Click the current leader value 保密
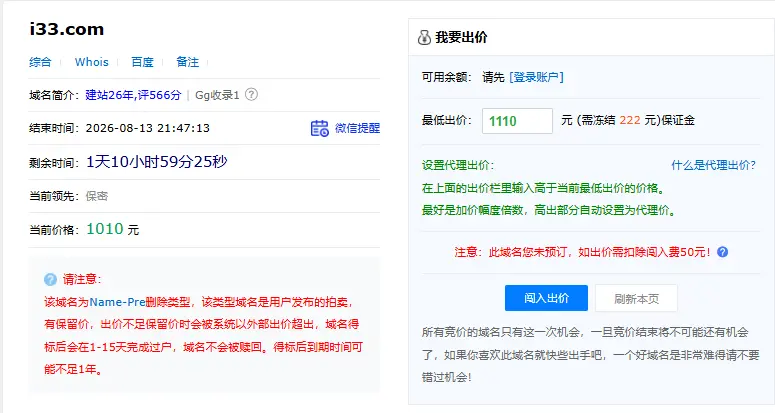This screenshot has height=413, width=775. (97, 196)
